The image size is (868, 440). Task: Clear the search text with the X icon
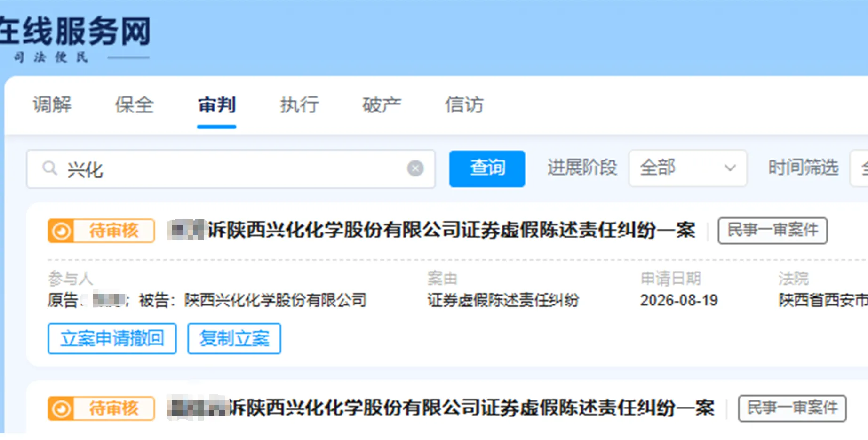coord(415,168)
